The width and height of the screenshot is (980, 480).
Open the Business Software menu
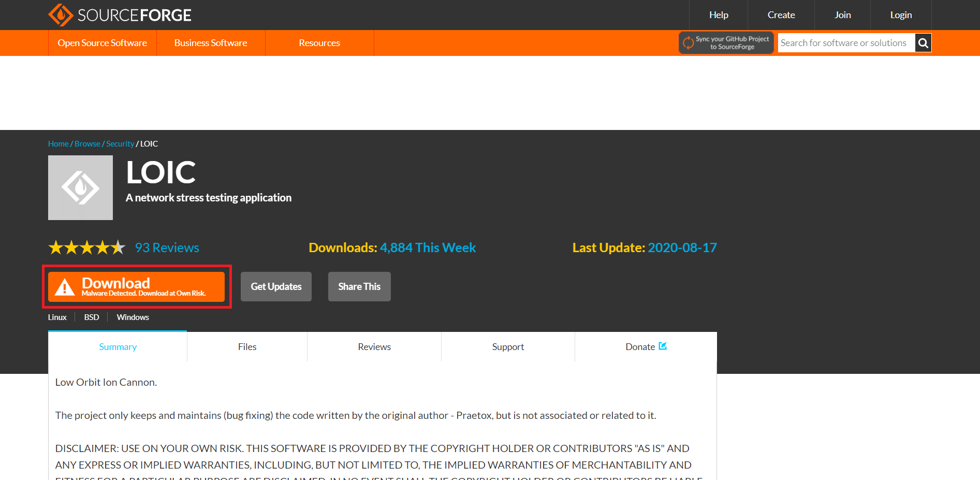pos(211,43)
